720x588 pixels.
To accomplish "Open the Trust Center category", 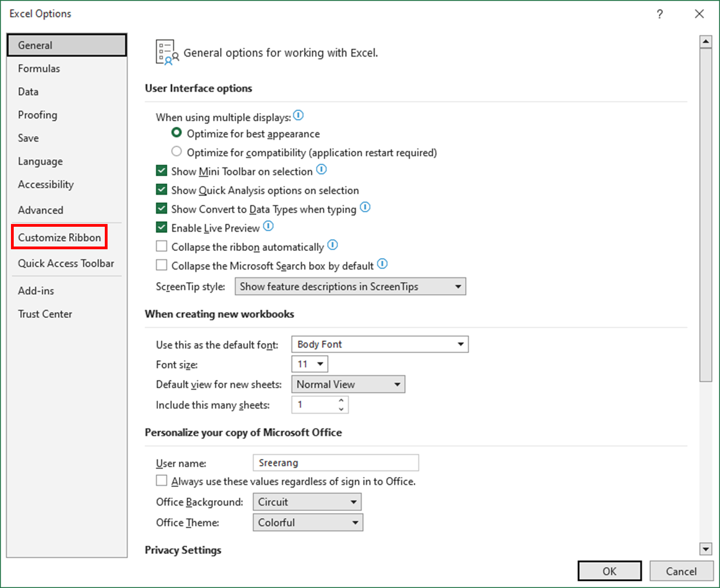I will tap(67, 314).
